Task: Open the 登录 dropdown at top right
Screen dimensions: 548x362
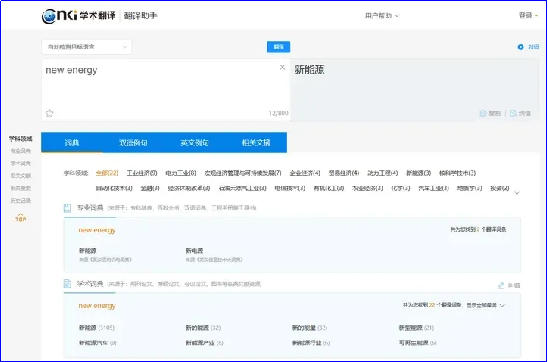Action: tap(528, 15)
